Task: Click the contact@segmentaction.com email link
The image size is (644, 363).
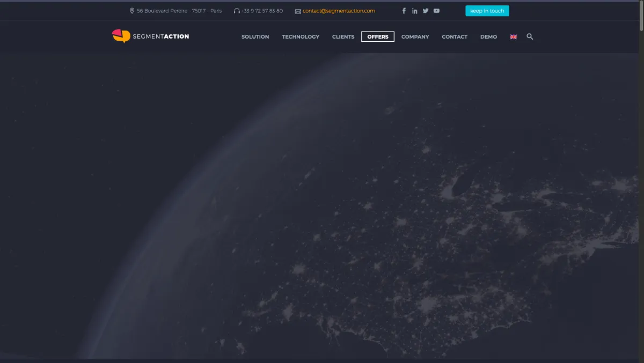Action: (x=339, y=11)
